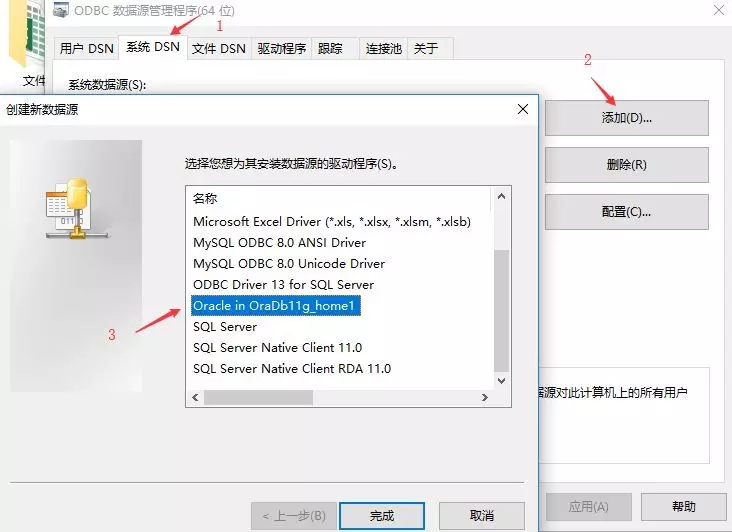Image resolution: width=732 pixels, height=532 pixels.
Task: Open the 关于 tab
Action: coord(426,48)
